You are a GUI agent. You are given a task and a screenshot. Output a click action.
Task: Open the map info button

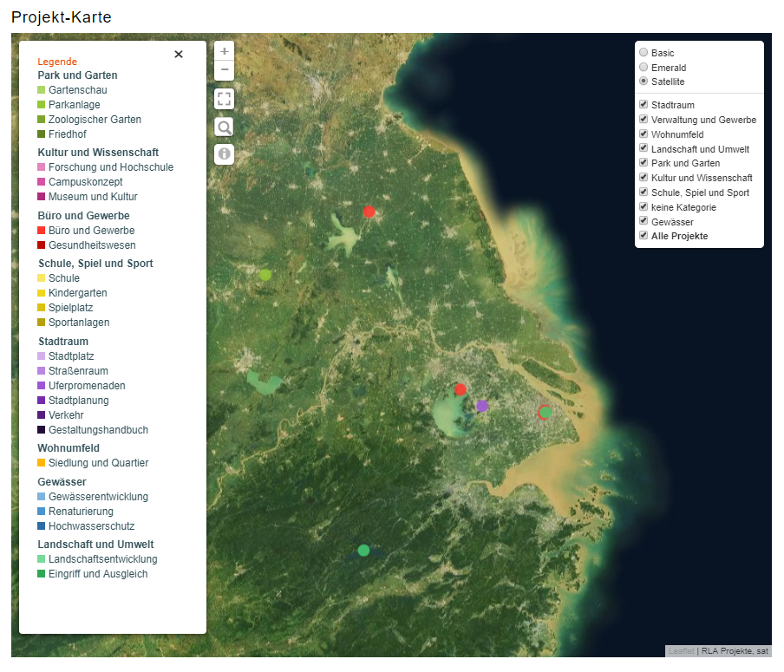(x=225, y=154)
